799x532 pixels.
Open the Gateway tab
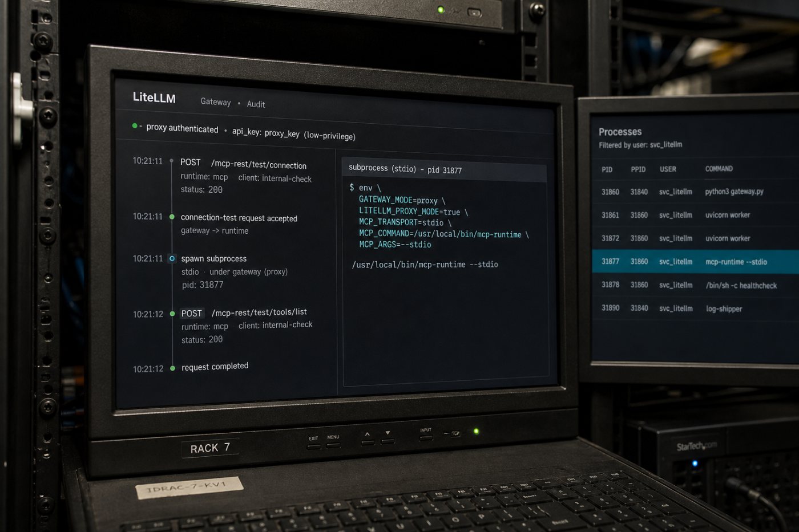point(216,102)
